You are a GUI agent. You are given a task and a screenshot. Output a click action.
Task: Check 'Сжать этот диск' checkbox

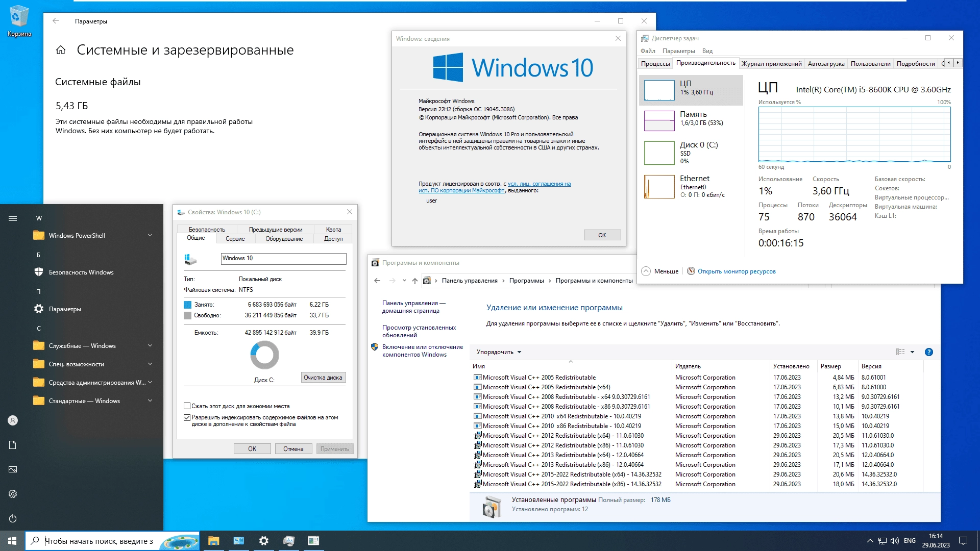[x=187, y=406]
